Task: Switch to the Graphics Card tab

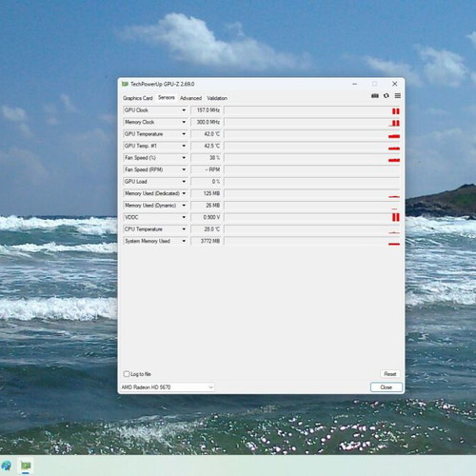Action: [138, 98]
